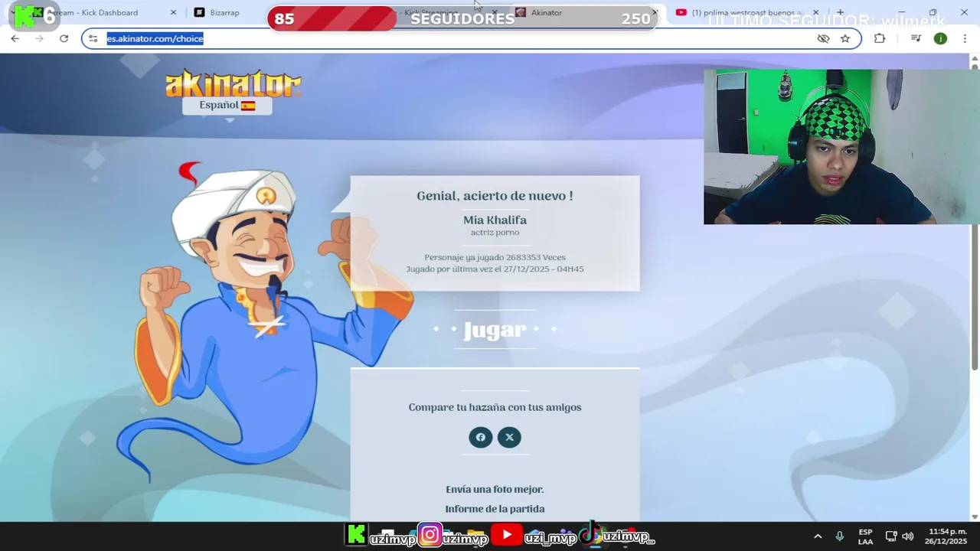Switch to the Kick Dashboard tab
Image resolution: width=980 pixels, height=551 pixels.
tap(96, 12)
